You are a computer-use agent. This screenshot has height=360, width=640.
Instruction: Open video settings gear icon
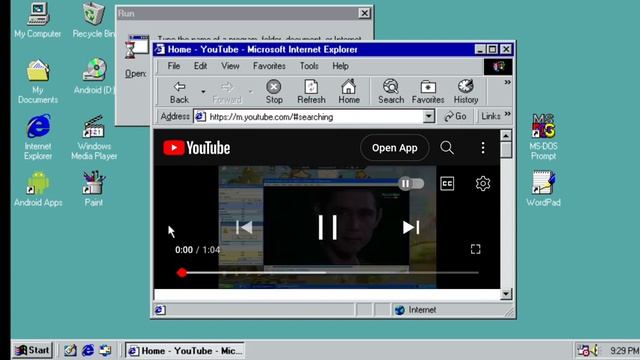click(x=483, y=183)
